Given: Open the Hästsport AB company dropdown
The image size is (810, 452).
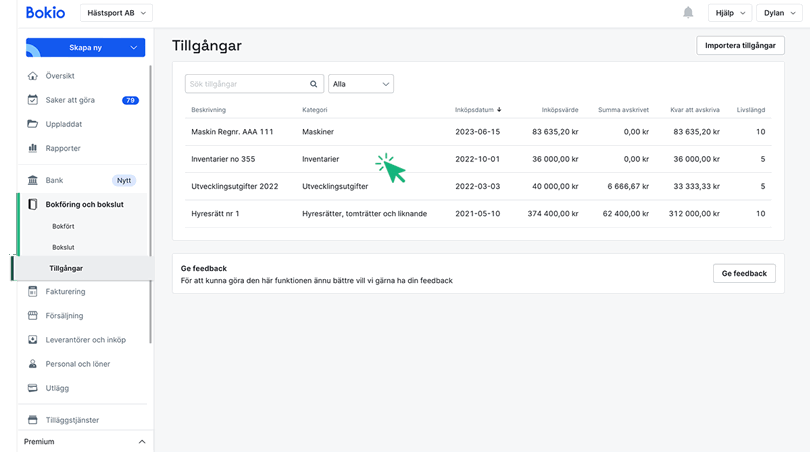Looking at the screenshot, I should (115, 13).
